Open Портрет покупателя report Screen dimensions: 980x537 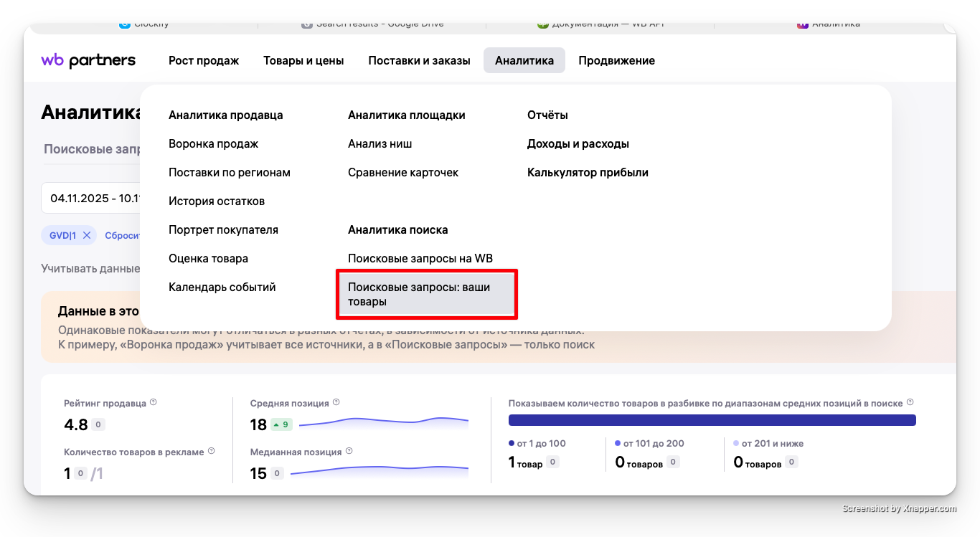click(x=223, y=229)
